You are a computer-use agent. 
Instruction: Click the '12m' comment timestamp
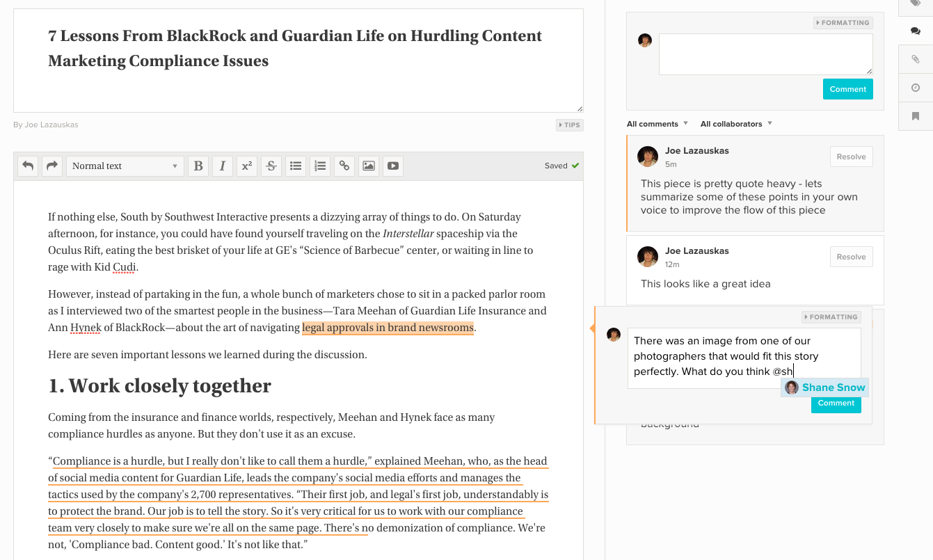click(x=672, y=265)
